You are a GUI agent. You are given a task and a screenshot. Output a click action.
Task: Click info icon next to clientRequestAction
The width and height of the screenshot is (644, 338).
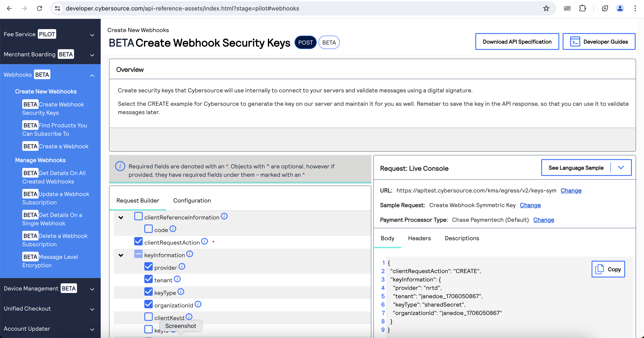coord(205,241)
